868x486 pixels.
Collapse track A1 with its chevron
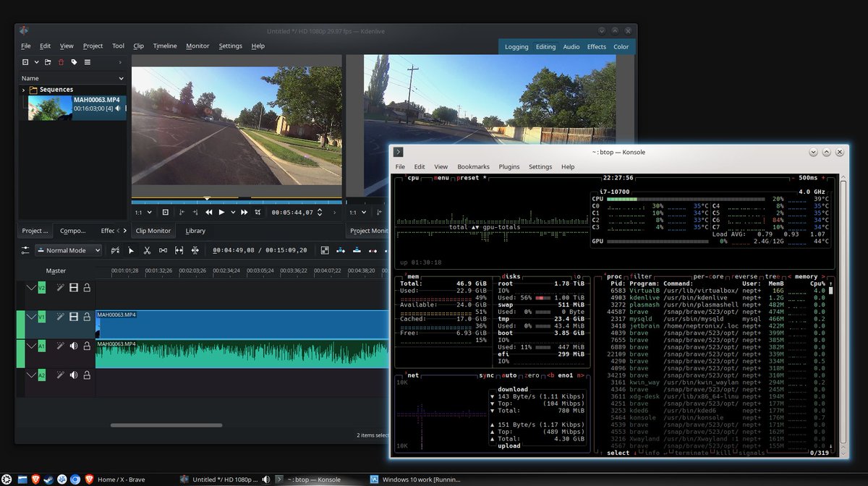point(30,346)
